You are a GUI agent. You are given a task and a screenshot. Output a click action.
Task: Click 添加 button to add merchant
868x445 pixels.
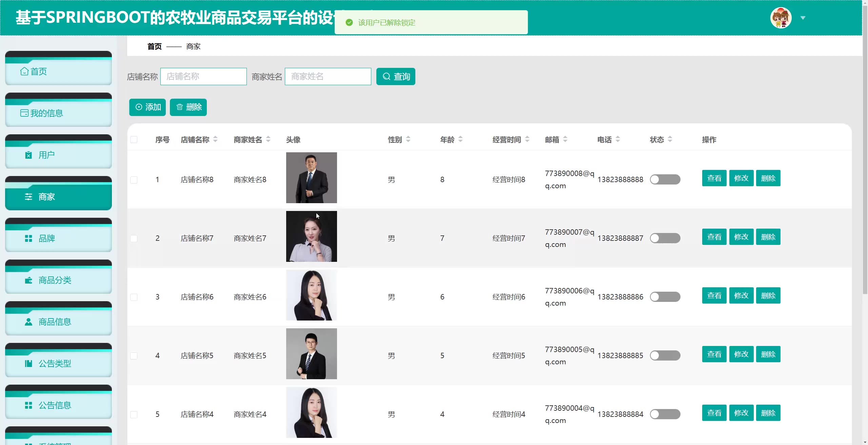tap(147, 107)
